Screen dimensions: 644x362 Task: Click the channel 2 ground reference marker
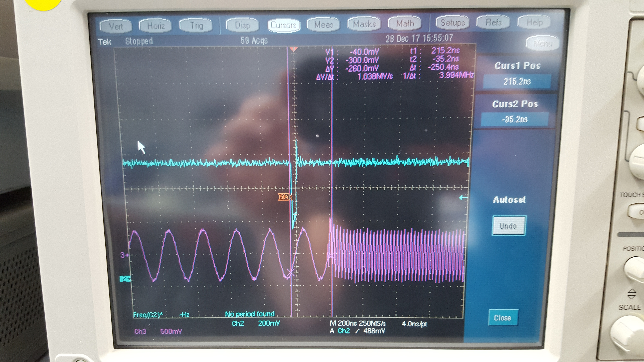pyautogui.click(x=125, y=279)
